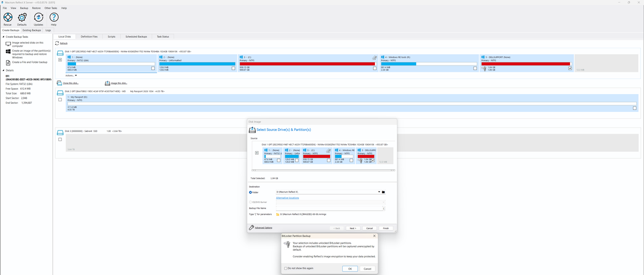Viewport: 644px width, 275px height.
Task: Toggle Disk 1 select-all box in dialog
Action: pyautogui.click(x=257, y=153)
